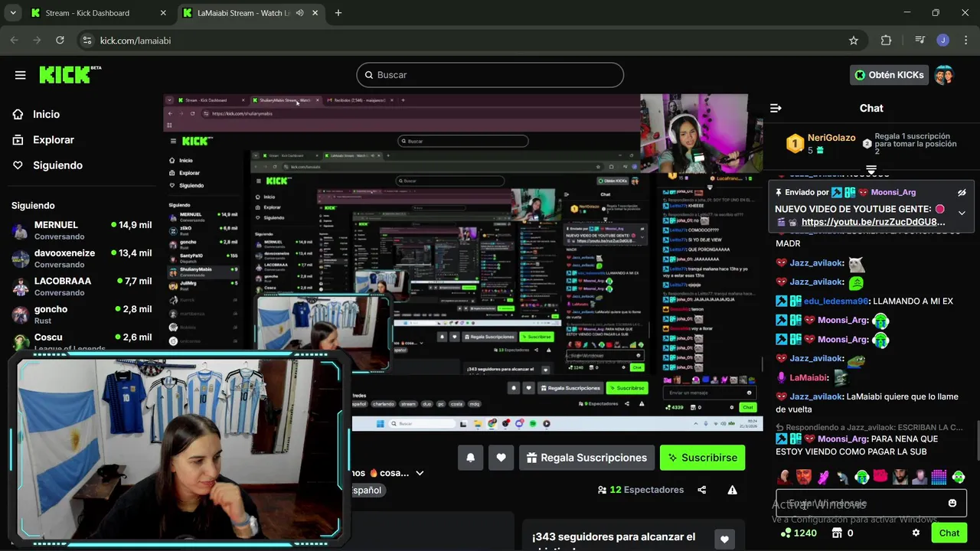Open the shop icon next to 0
Screen dimensions: 980x551
click(x=837, y=533)
